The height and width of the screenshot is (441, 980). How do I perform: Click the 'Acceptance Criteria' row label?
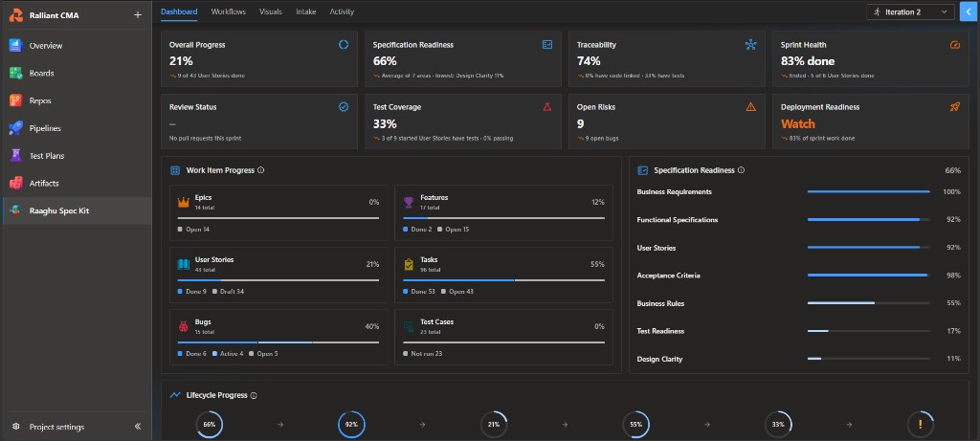(668, 276)
